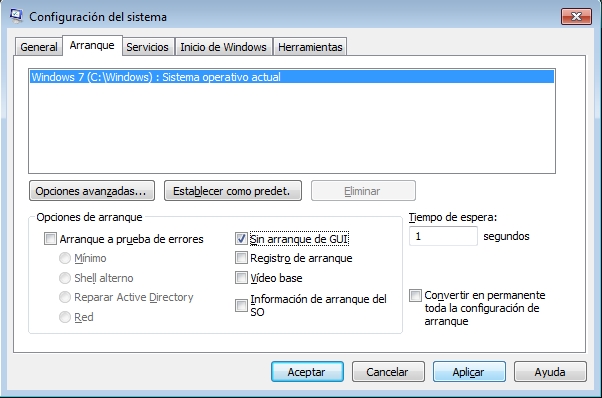Select the Red radio option
The image size is (602, 398).
pos(65,317)
